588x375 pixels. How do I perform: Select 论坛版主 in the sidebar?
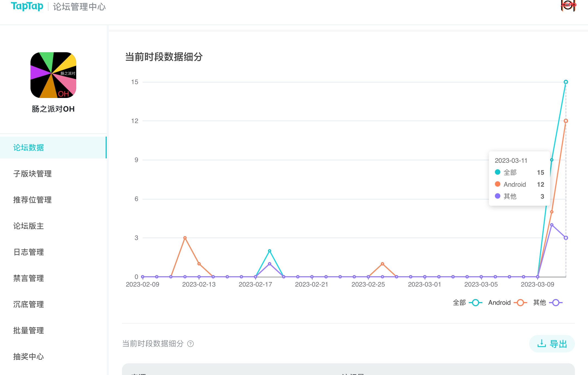pos(29,226)
